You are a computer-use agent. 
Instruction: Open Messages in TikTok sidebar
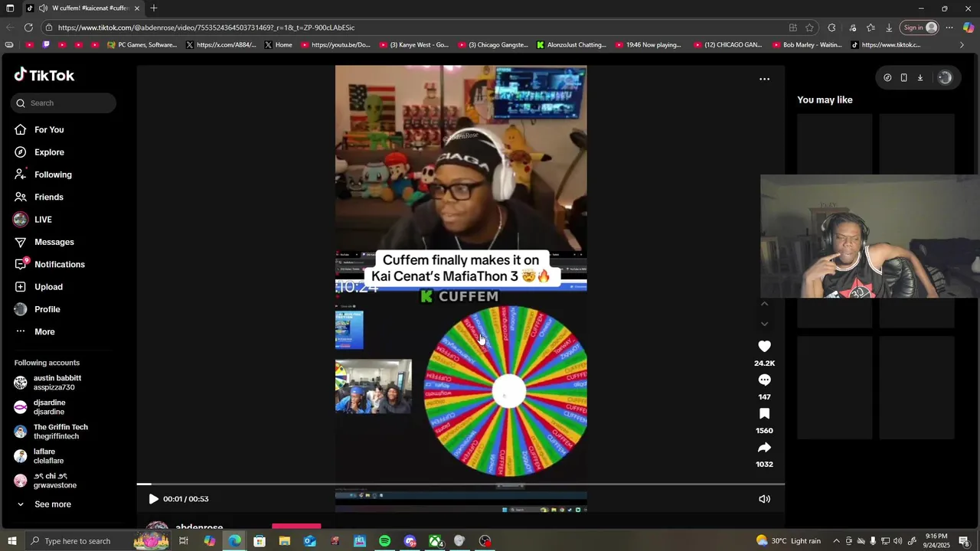54,242
